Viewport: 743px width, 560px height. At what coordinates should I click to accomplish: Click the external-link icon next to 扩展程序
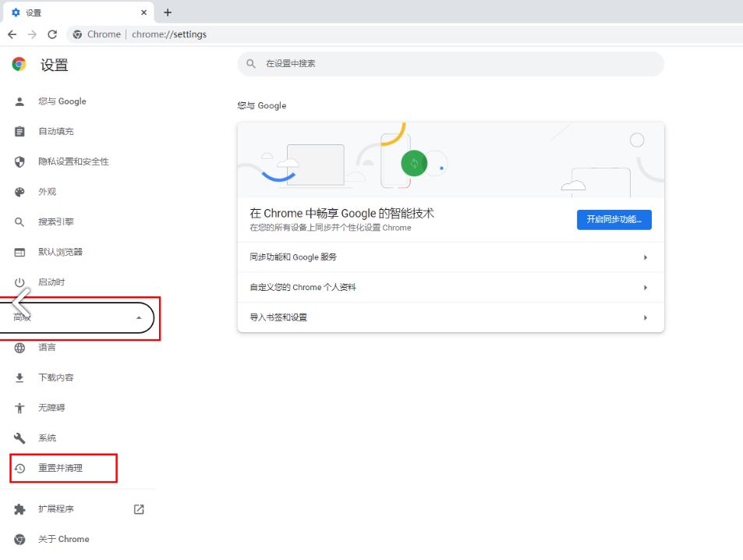point(139,509)
